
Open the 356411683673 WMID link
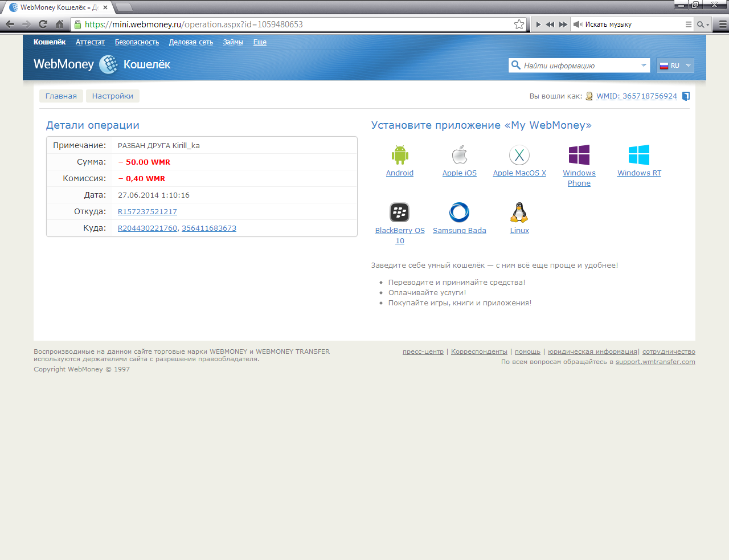(x=209, y=228)
